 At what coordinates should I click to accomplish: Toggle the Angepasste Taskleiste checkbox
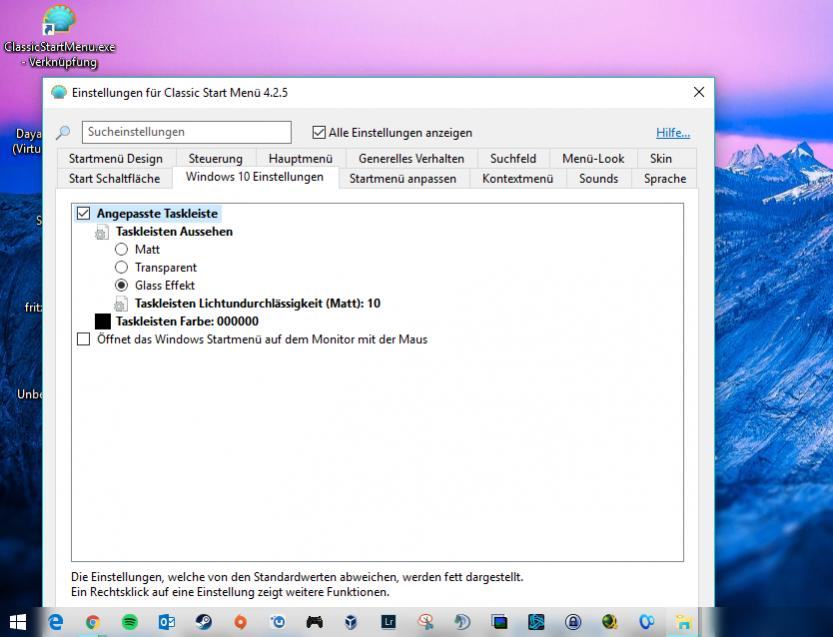[x=83, y=214]
